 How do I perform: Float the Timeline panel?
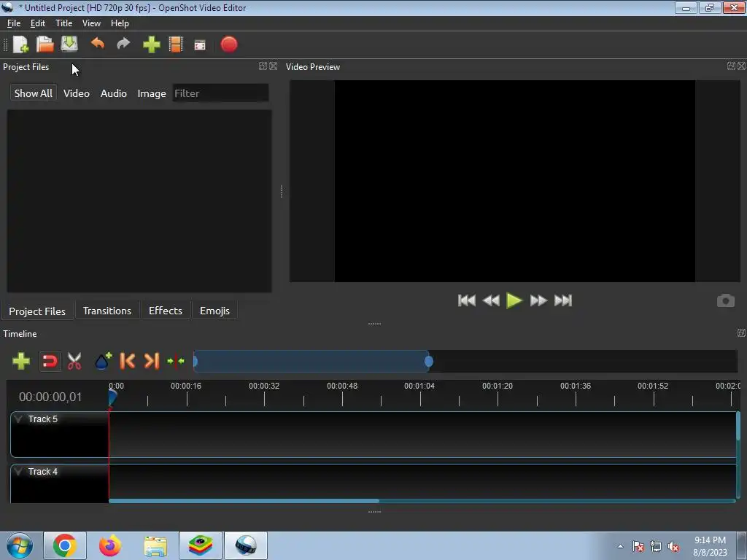741,332
